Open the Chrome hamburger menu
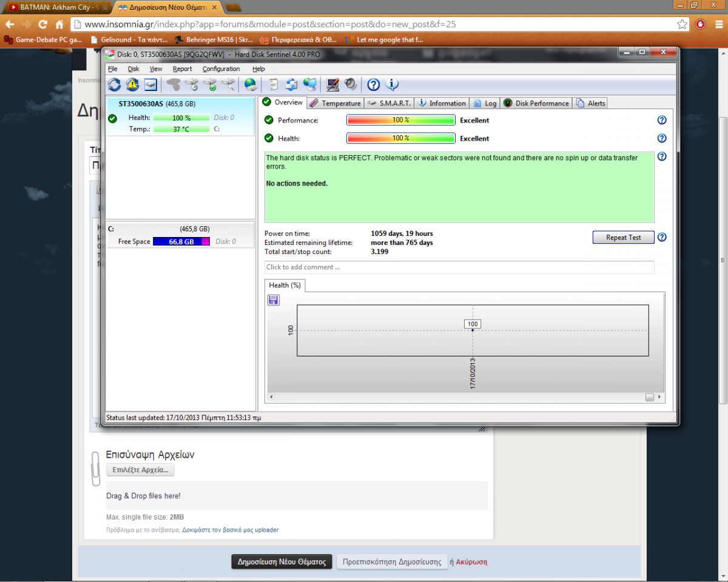 pyautogui.click(x=718, y=24)
